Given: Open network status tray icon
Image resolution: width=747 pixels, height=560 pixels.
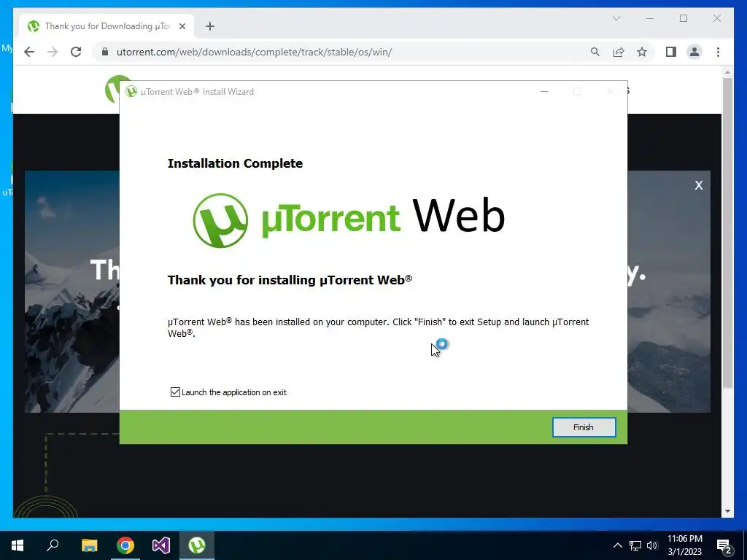Looking at the screenshot, I should 635,545.
